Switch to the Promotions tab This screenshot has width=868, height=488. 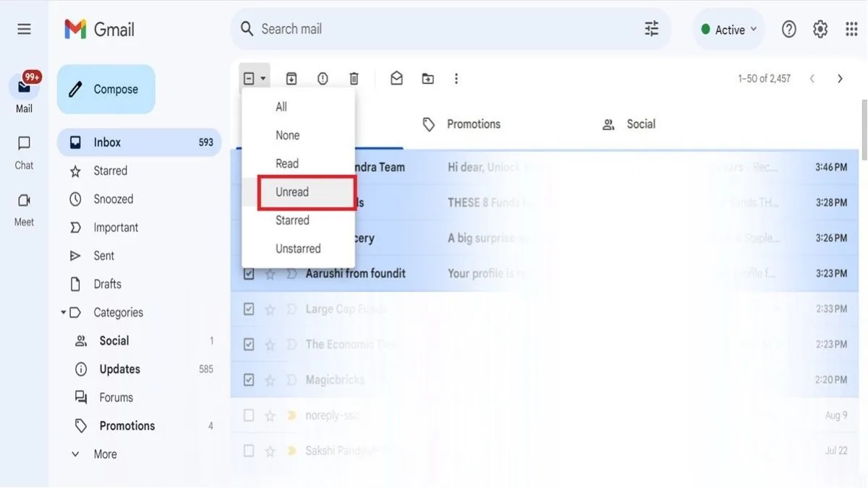tap(461, 124)
